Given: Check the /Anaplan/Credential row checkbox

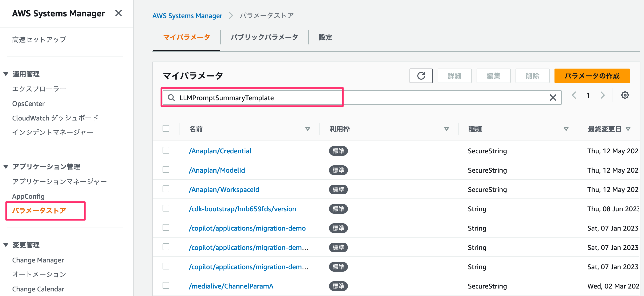Looking at the screenshot, I should coord(166,150).
